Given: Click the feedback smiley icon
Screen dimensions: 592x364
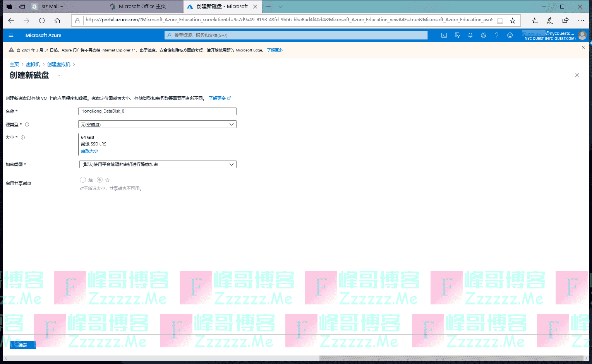Looking at the screenshot, I should (x=510, y=35).
